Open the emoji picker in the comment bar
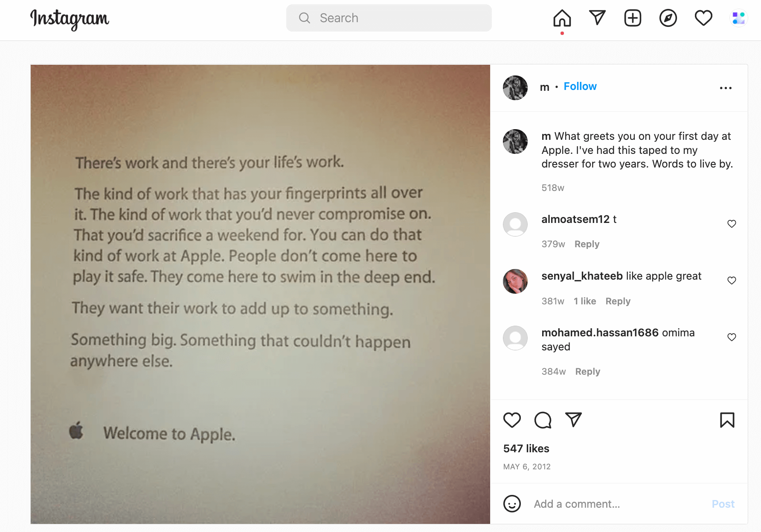The image size is (761, 532). pos(512,503)
